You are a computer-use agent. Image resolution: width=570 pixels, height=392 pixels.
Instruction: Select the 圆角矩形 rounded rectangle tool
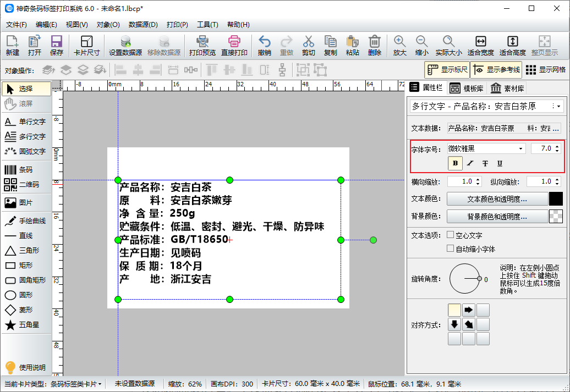(26, 280)
